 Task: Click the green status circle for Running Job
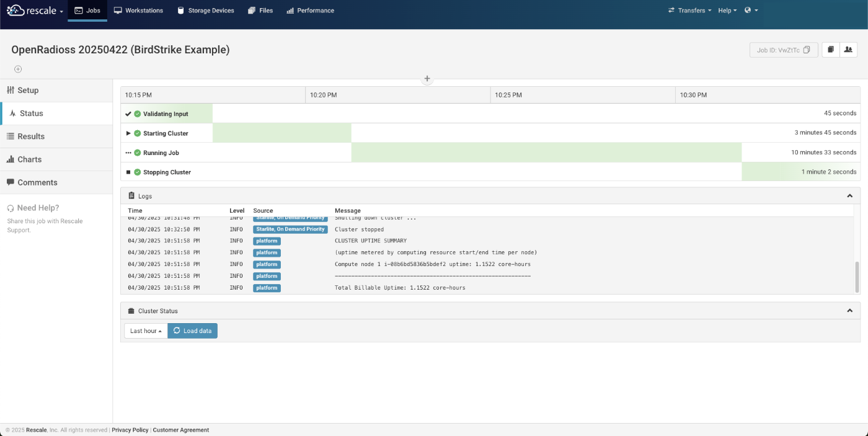(x=138, y=153)
